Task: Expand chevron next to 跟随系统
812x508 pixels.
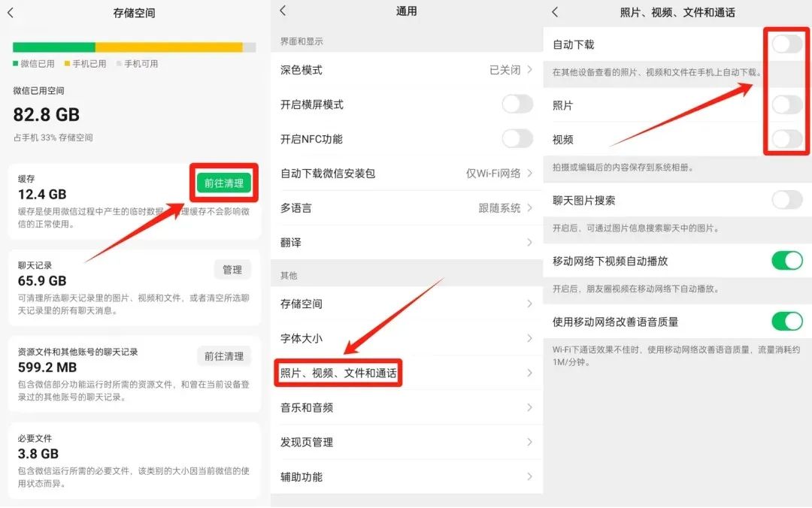Action: (x=529, y=207)
